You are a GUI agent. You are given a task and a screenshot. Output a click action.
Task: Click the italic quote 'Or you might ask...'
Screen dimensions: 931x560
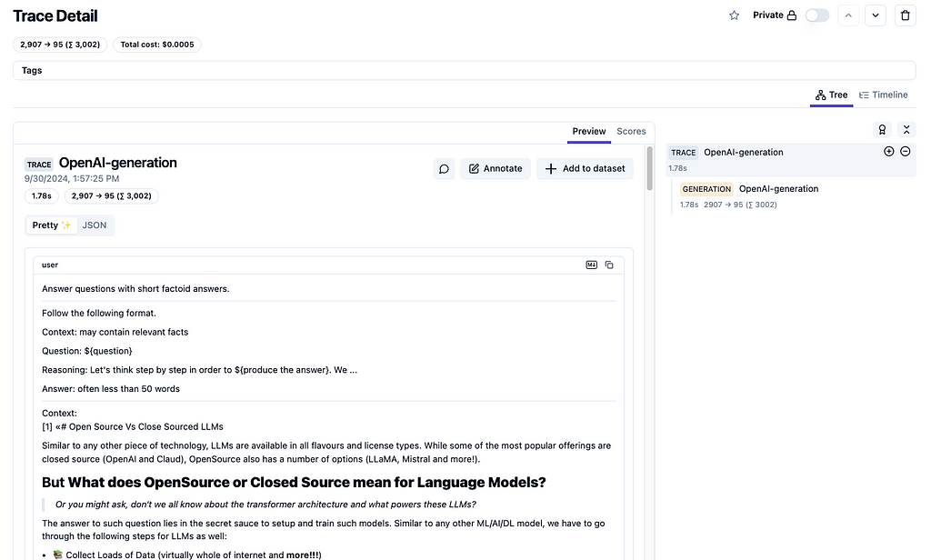click(265, 505)
